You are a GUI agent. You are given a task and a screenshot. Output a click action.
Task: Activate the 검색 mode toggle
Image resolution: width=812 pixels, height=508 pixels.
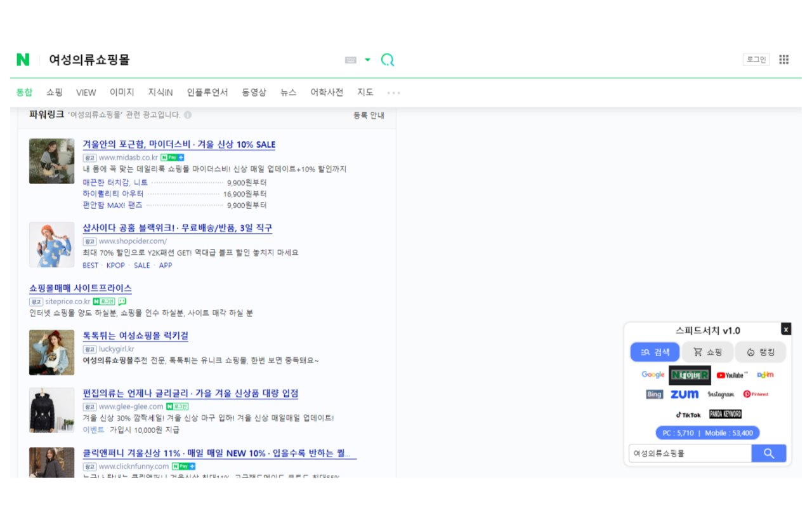point(655,352)
